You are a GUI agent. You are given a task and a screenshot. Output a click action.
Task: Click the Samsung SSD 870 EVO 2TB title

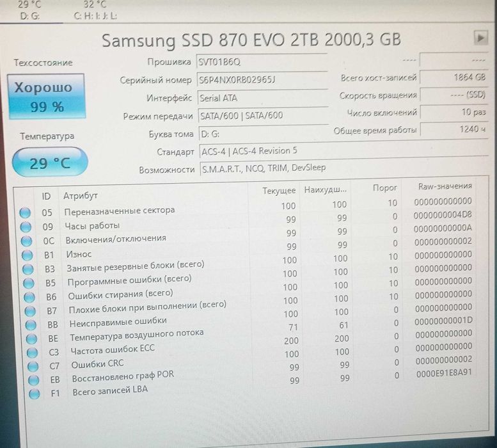(251, 40)
